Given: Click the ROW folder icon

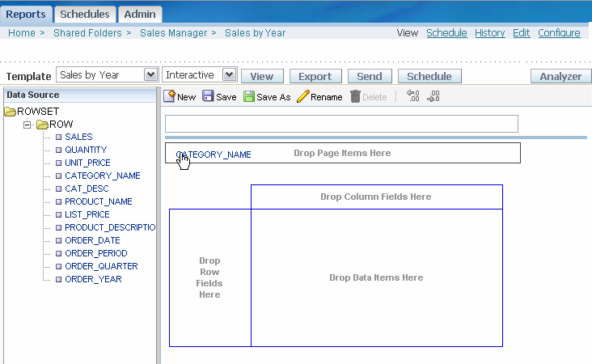Looking at the screenshot, I should tap(42, 125).
